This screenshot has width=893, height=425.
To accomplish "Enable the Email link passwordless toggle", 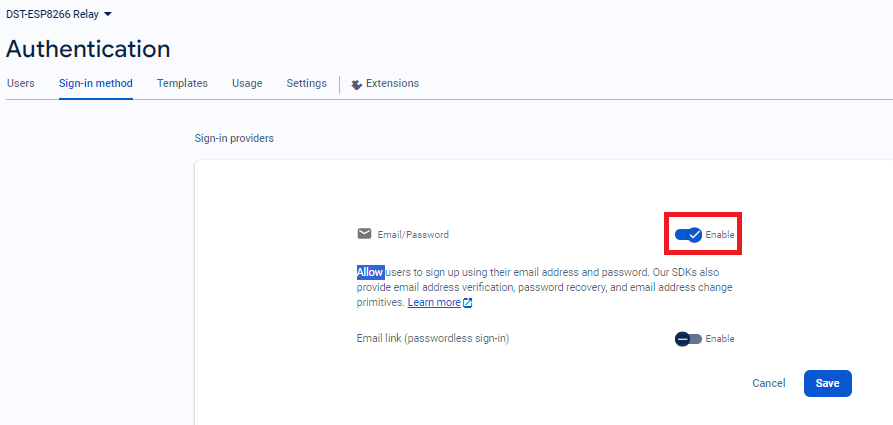I will (688, 339).
